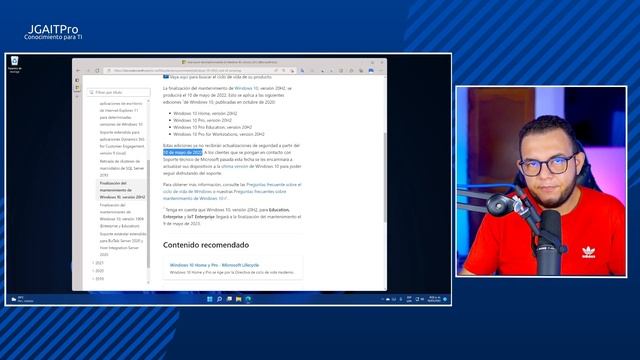Open Windows Start menu in taskbar

[x=209, y=299]
